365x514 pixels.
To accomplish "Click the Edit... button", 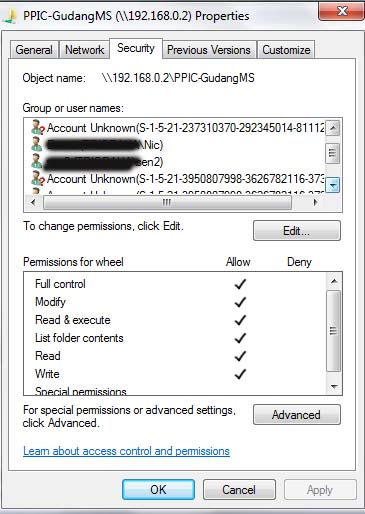I will click(297, 230).
